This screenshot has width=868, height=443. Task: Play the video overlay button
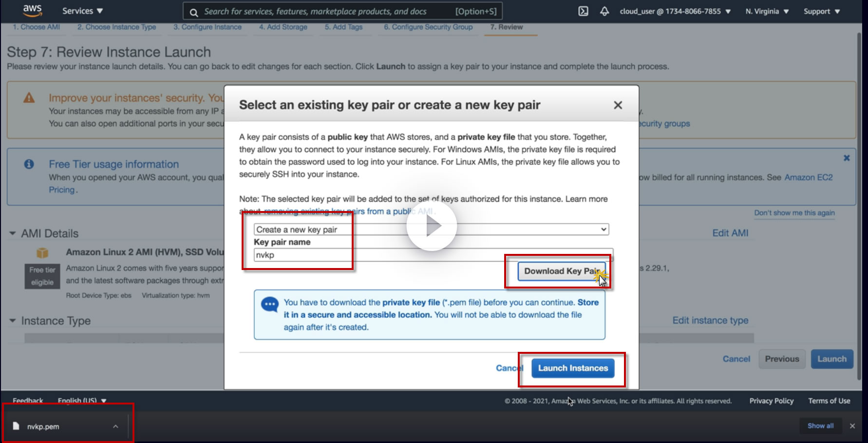click(432, 226)
